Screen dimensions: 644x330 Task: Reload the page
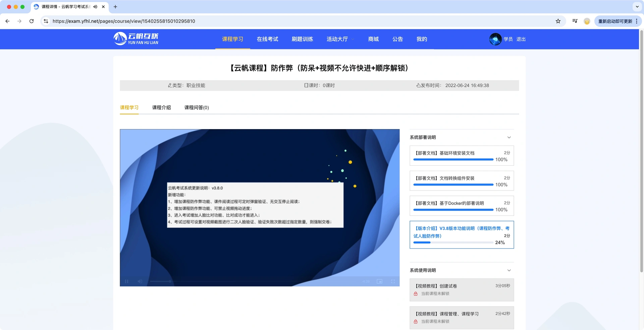click(x=32, y=21)
